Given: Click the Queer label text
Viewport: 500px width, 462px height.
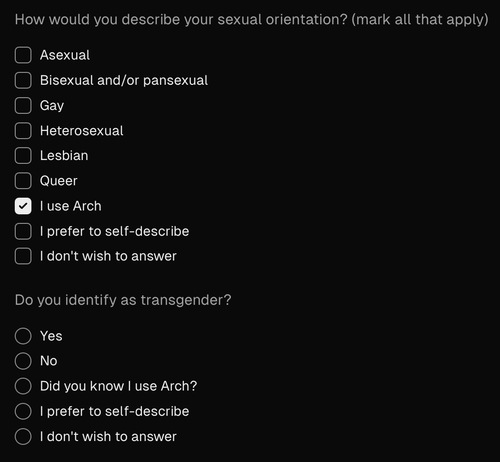Looking at the screenshot, I should click(x=59, y=181).
